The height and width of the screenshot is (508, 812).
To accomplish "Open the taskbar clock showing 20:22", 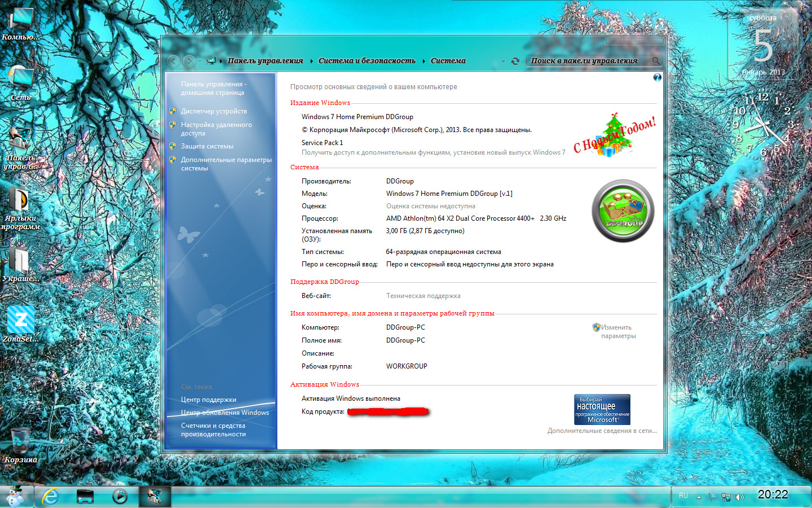I will tap(773, 494).
